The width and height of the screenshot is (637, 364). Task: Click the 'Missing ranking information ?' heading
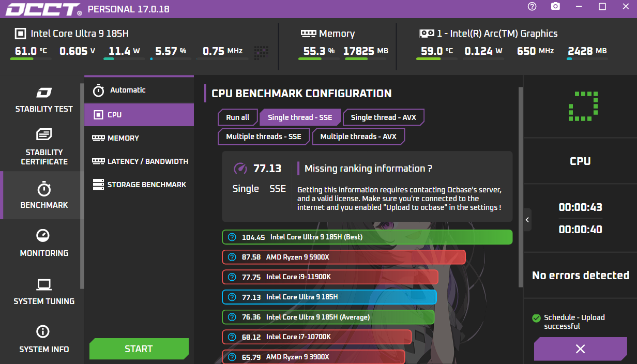[x=368, y=169]
